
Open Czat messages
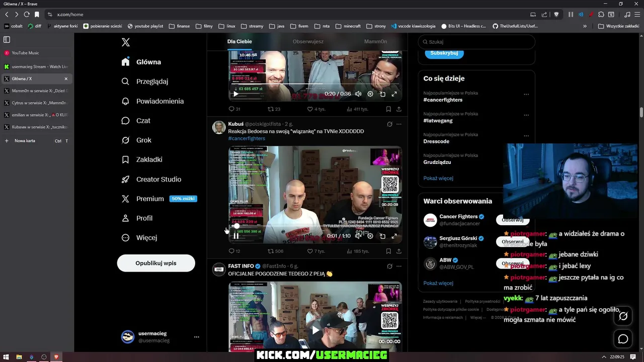click(136, 121)
